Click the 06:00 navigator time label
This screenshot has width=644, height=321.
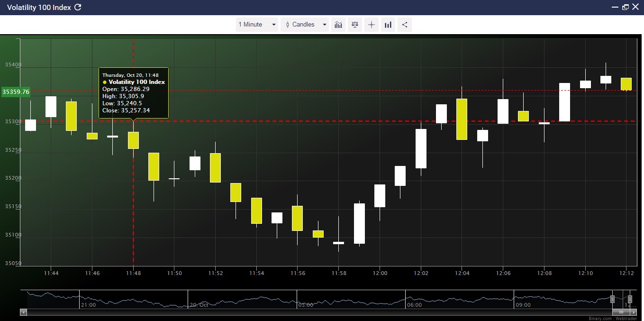pyautogui.click(x=414, y=305)
